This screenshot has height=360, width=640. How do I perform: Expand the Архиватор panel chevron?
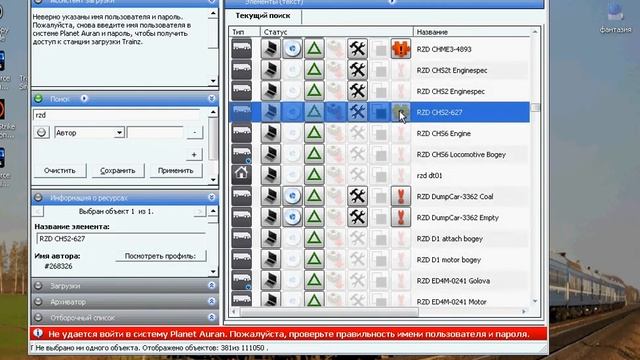[211, 302]
